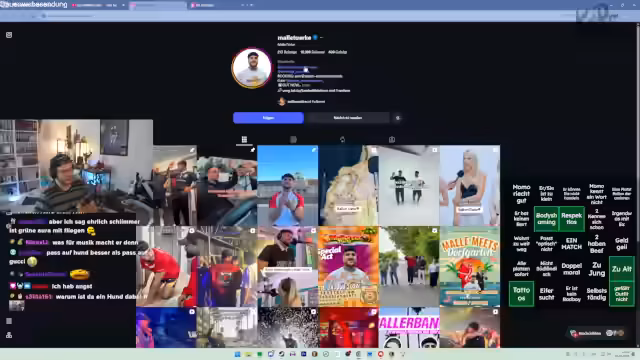Open the followers count link

point(313,52)
